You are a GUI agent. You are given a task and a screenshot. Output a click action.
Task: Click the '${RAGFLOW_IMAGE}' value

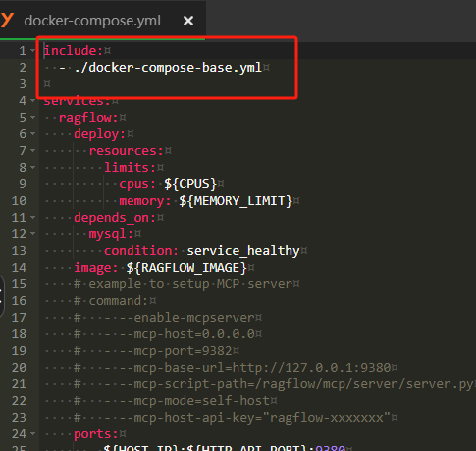pyautogui.click(x=186, y=268)
